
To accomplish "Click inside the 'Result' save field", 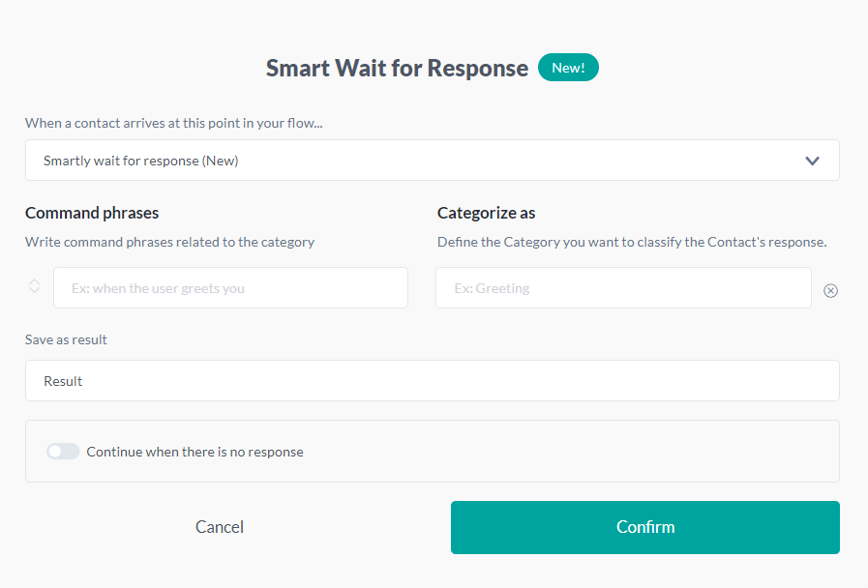I will pos(433,380).
